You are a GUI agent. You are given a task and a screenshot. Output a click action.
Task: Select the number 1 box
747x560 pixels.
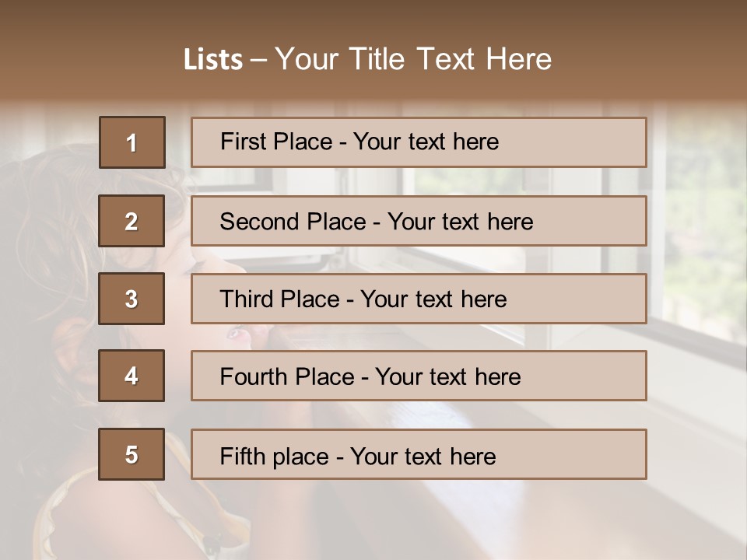(132, 142)
